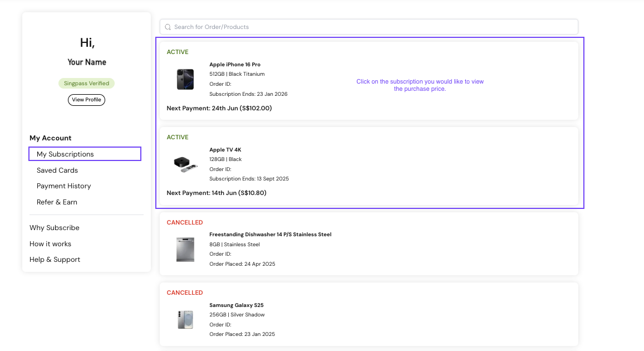Click the search magnifier icon
Image resolution: width=644 pixels, height=351 pixels.
pos(168,27)
